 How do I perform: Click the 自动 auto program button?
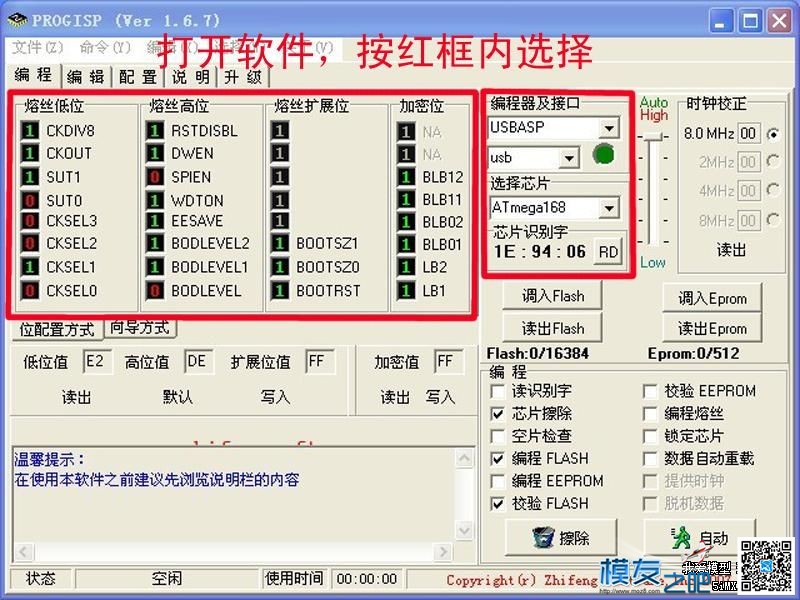coord(700,538)
